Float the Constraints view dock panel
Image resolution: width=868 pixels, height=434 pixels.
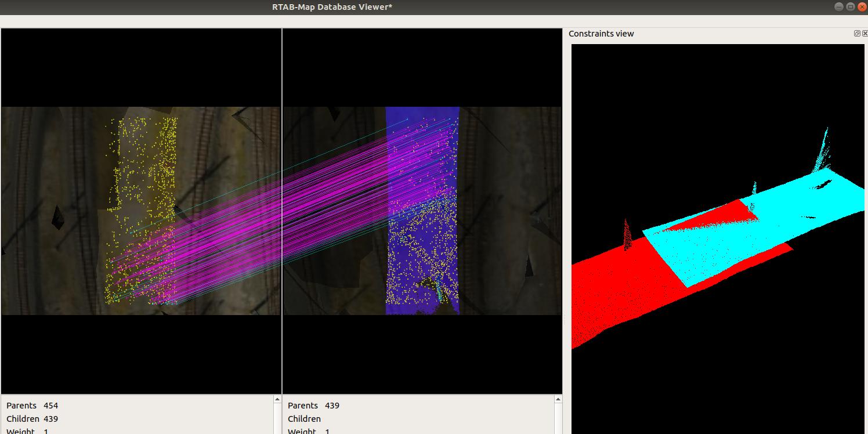[x=857, y=34]
